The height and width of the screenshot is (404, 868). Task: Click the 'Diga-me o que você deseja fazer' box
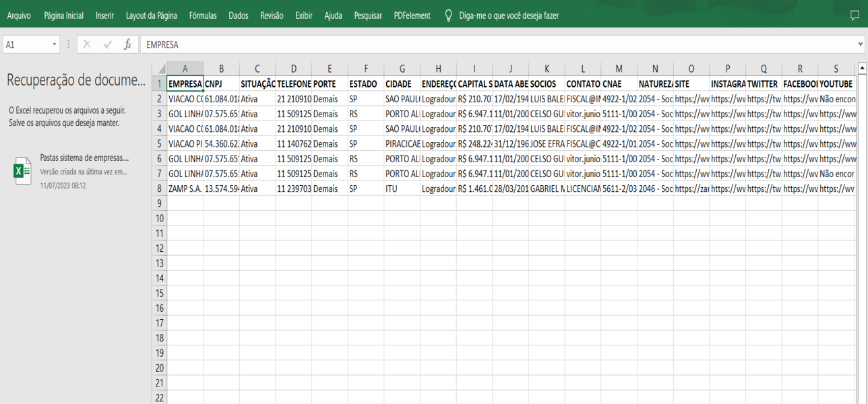pos(509,15)
